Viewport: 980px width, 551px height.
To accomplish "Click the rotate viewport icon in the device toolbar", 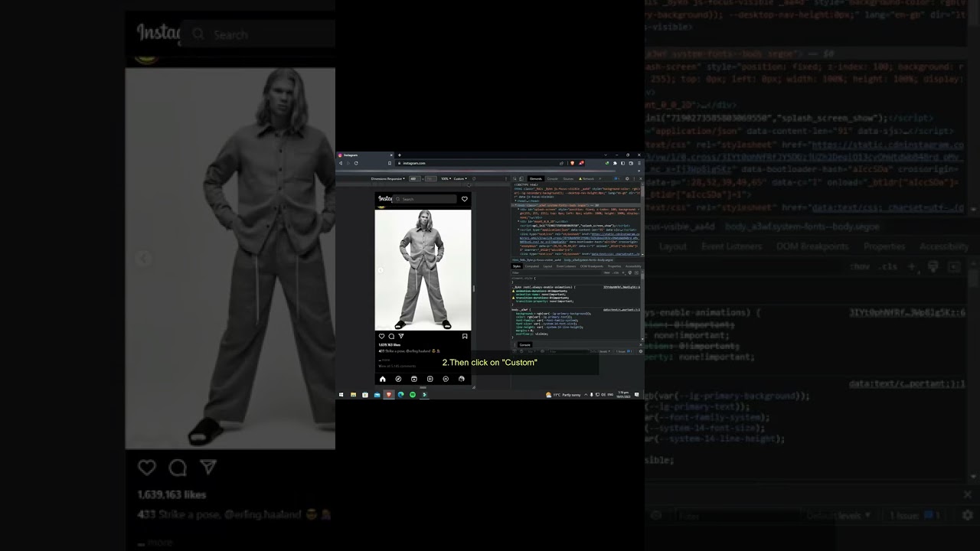I will [474, 179].
